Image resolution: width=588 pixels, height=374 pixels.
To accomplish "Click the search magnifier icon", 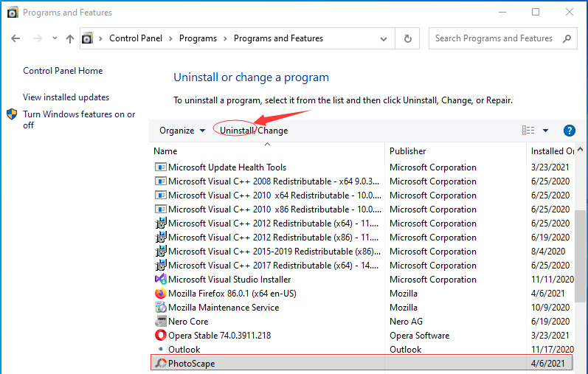I will tap(567, 38).
